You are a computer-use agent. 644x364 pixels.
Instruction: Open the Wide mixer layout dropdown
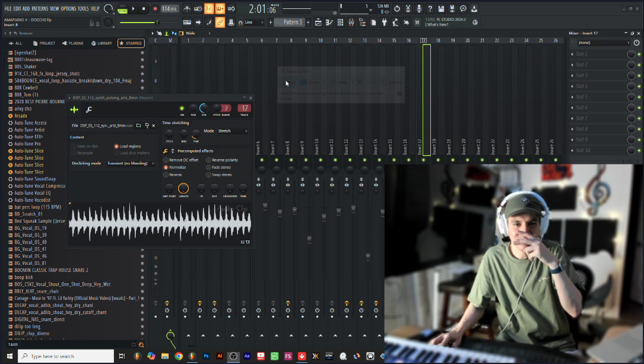click(198, 33)
